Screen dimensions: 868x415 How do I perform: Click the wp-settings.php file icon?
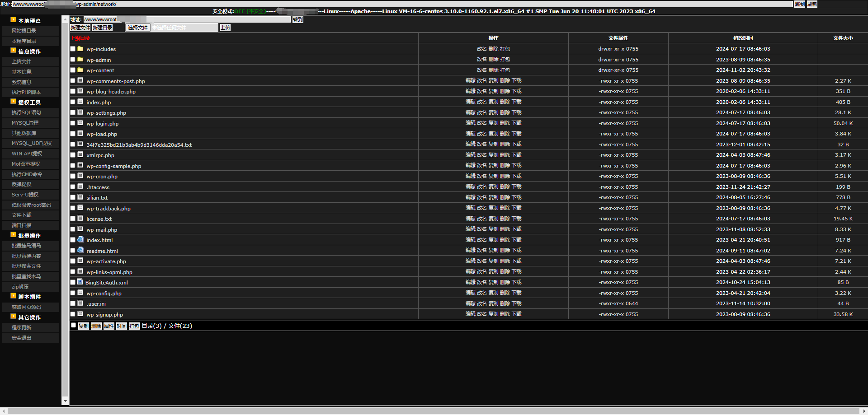coord(80,112)
